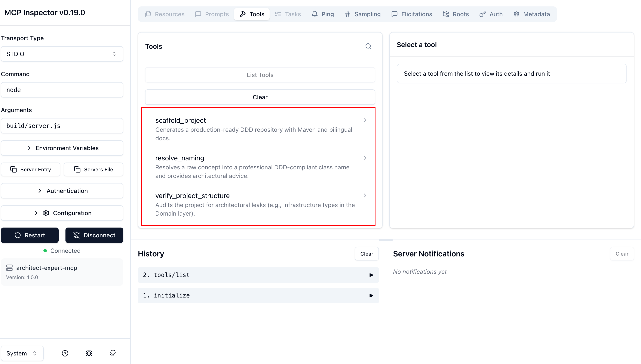Expand the Authentication section
This screenshot has width=641, height=364.
[x=62, y=191]
